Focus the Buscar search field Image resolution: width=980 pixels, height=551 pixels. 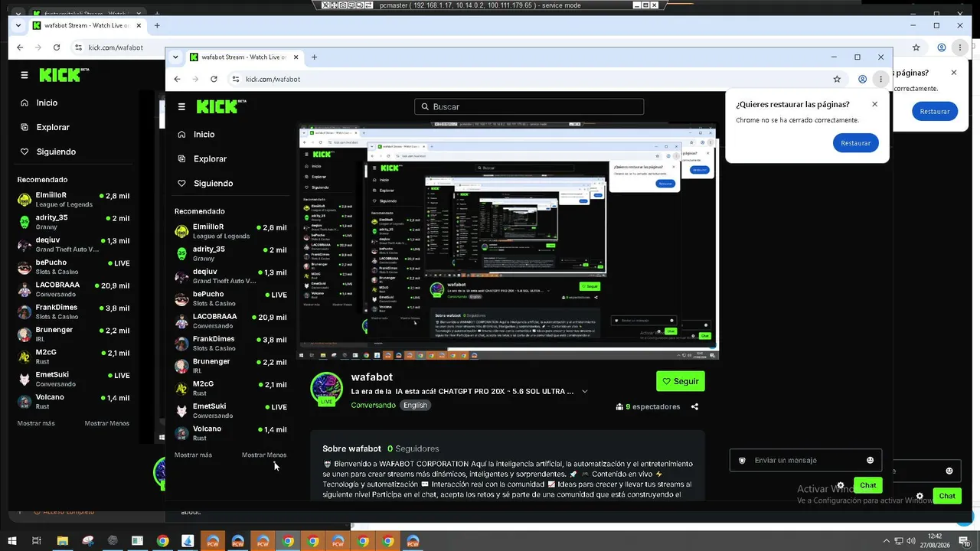(529, 107)
